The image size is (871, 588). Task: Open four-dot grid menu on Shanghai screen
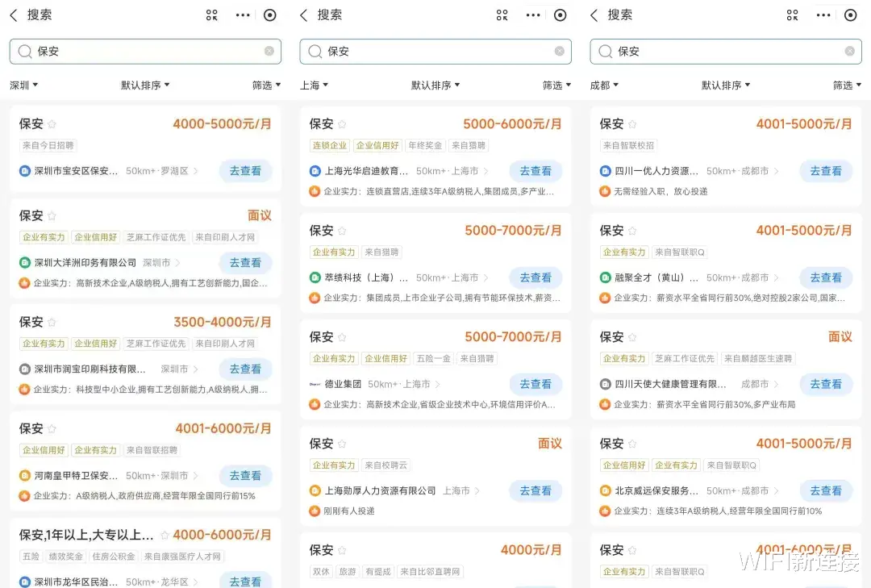point(502,15)
